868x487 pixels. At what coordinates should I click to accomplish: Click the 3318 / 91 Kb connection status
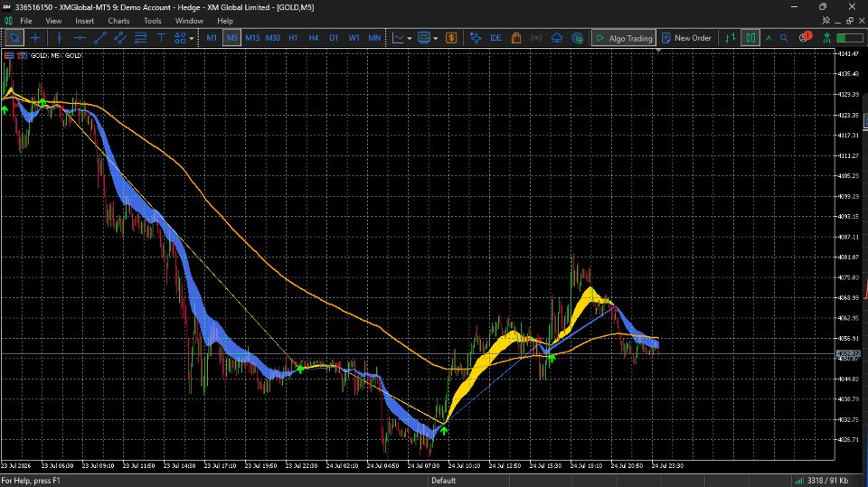click(822, 481)
